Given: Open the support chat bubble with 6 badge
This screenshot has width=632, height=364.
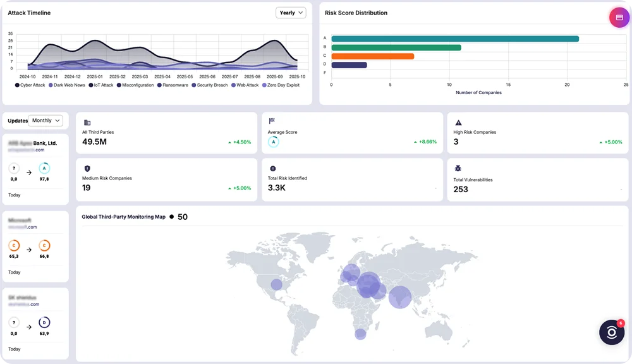Looking at the screenshot, I should point(611,332).
